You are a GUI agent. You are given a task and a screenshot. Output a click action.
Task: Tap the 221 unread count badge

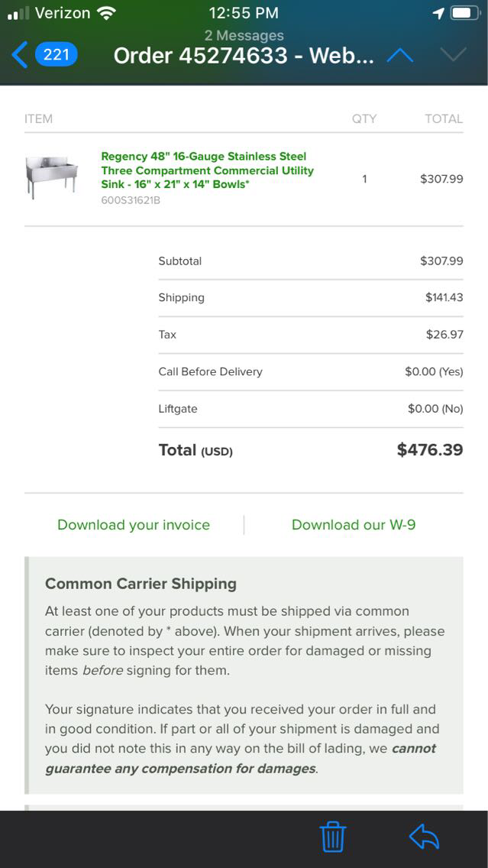[57, 55]
